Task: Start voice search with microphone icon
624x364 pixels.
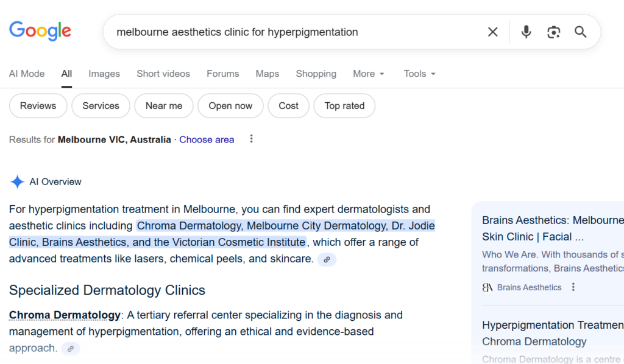Action: point(526,32)
